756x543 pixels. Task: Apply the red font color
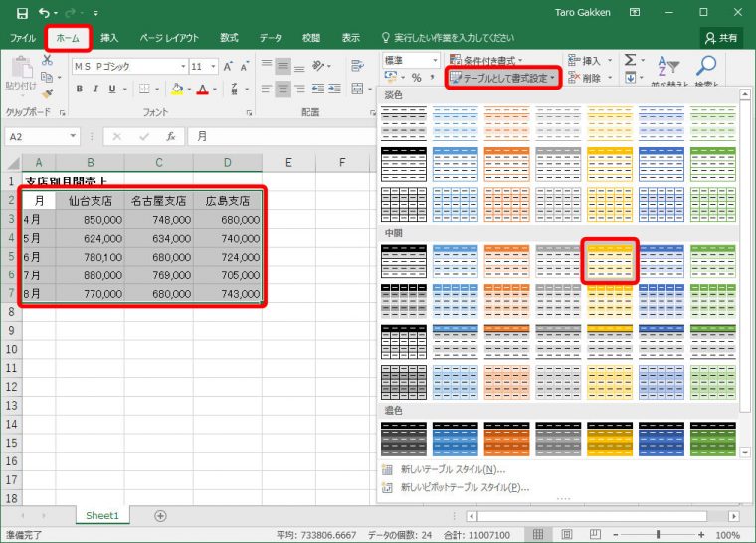[x=203, y=89]
